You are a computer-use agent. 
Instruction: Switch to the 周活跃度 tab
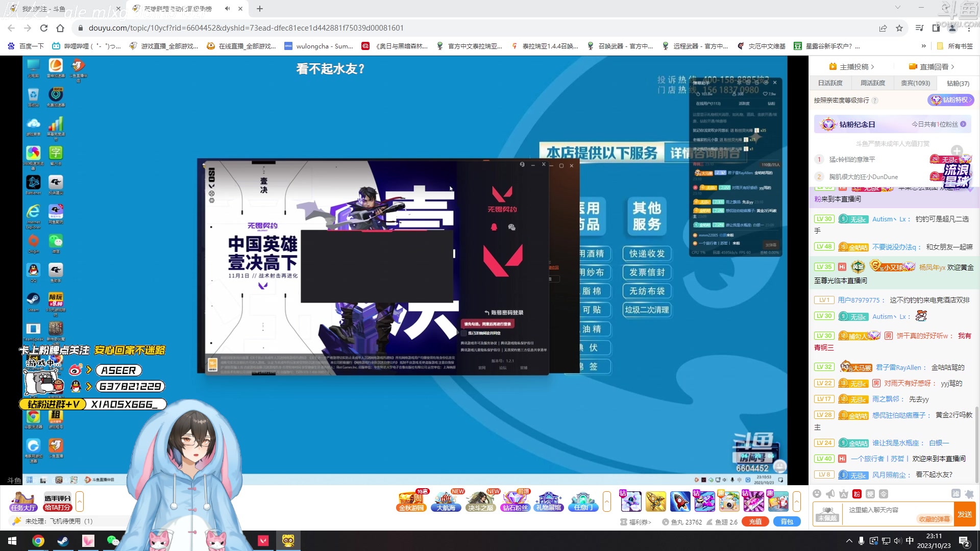[873, 83]
